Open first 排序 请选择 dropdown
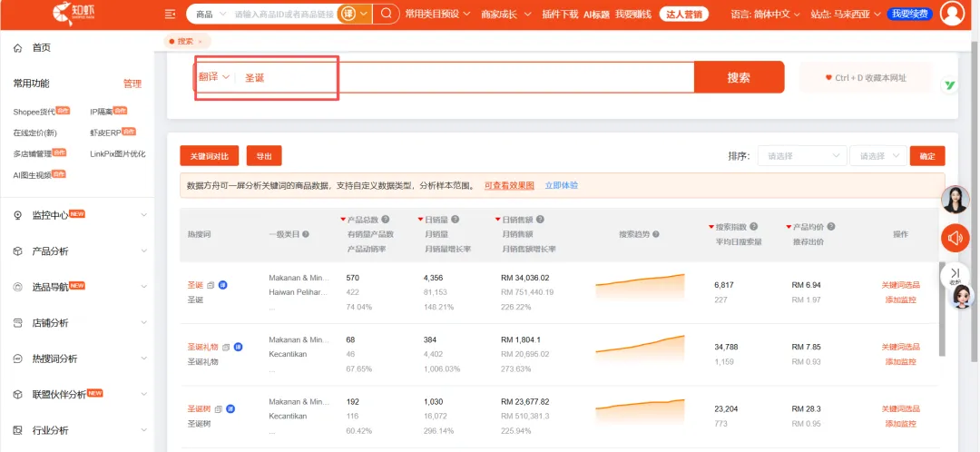This screenshot has width=980, height=452. 802,156
